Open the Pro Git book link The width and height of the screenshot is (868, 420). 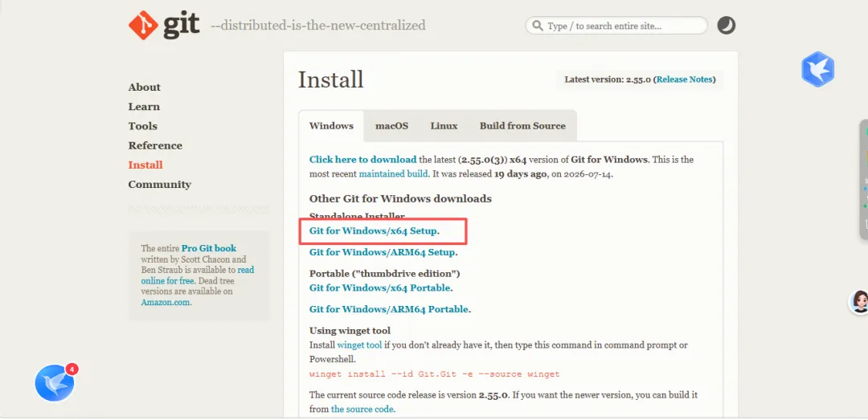209,248
